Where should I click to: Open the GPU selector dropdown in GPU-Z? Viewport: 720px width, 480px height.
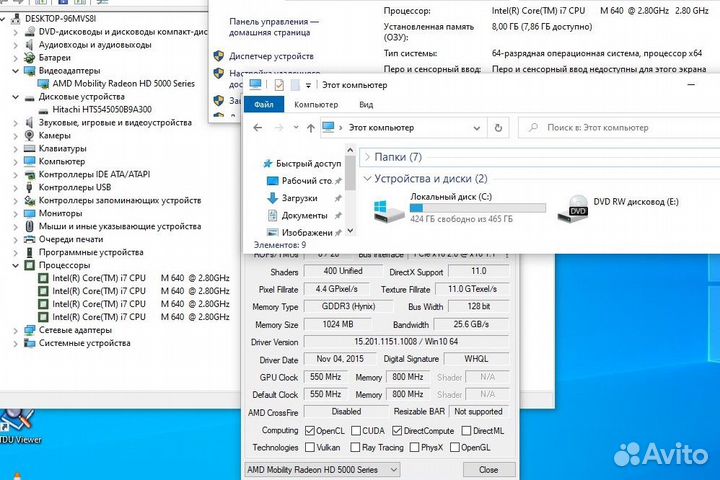point(394,469)
